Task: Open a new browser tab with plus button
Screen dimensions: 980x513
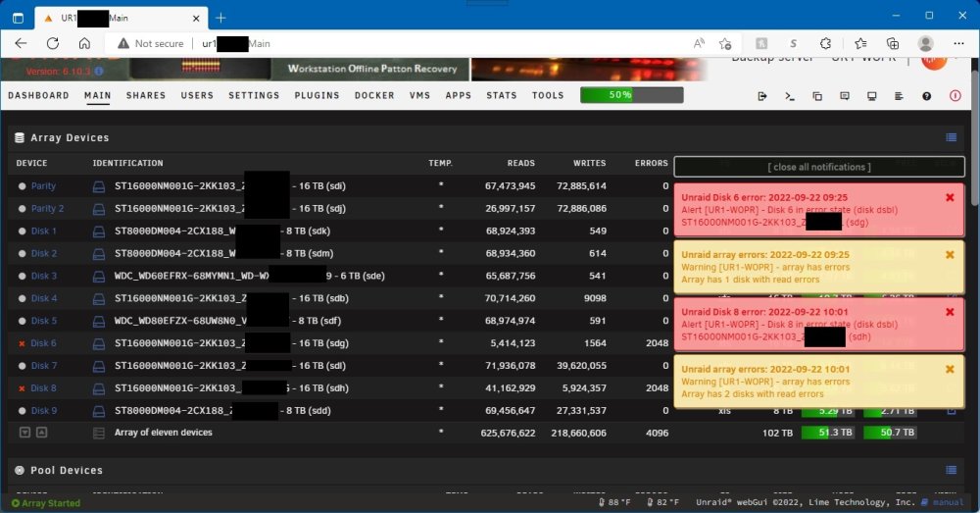Action: 220,18
